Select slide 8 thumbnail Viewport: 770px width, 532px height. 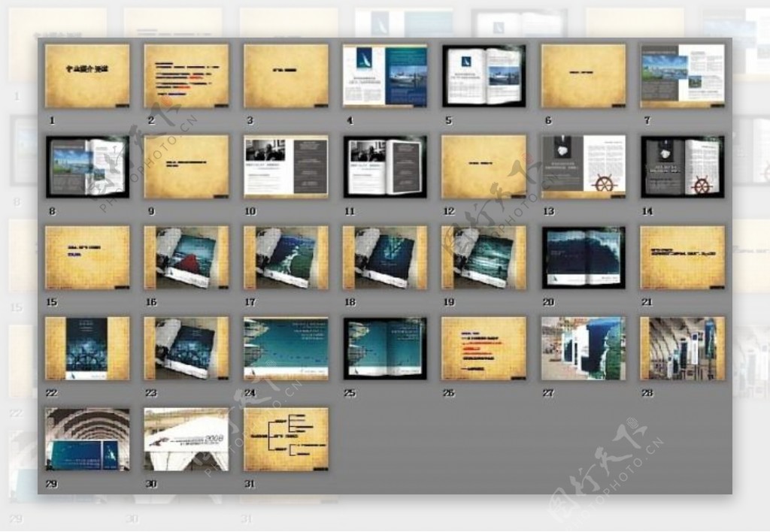coord(87,167)
